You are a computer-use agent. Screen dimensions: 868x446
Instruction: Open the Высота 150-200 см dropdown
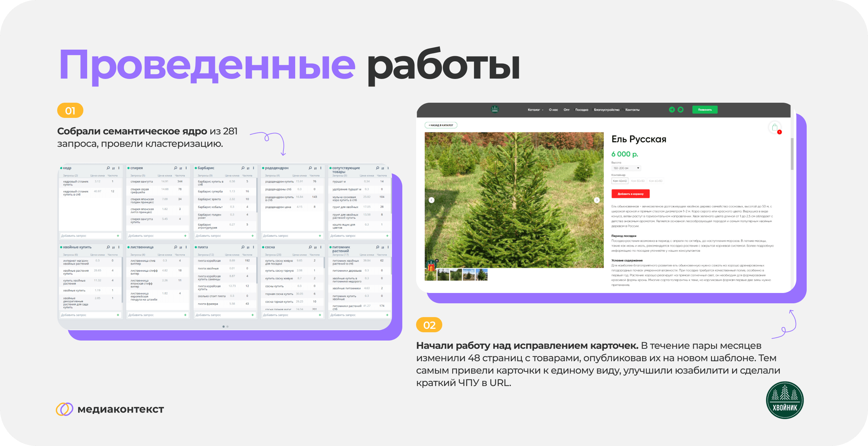tap(626, 168)
